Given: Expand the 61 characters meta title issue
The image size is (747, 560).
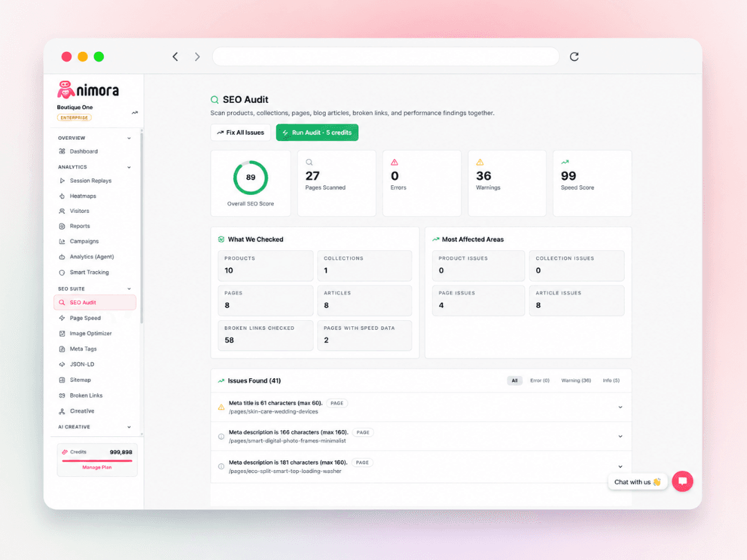Looking at the screenshot, I should [x=620, y=407].
